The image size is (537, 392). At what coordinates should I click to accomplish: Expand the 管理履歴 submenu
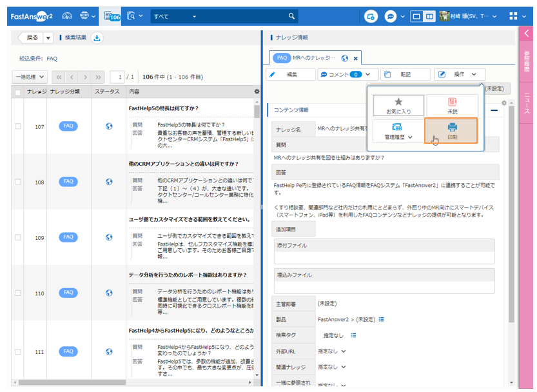[398, 131]
